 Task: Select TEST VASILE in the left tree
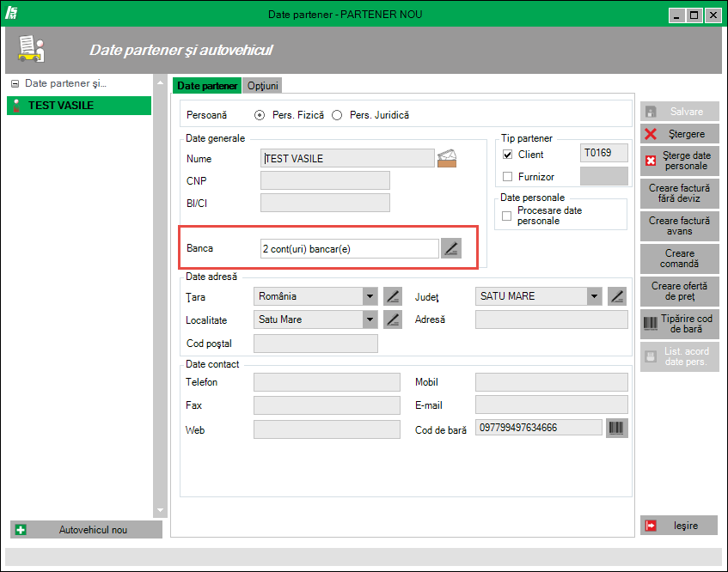coord(60,106)
